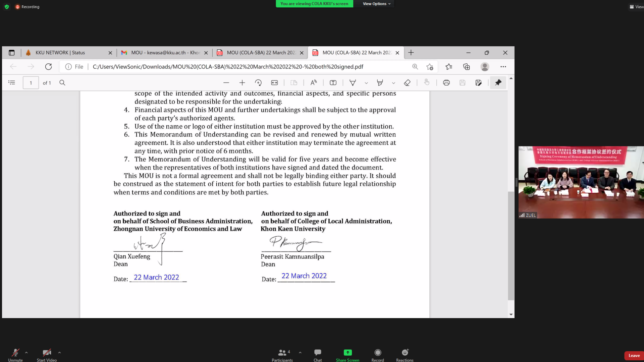Open Zoom View Options dropdown

pyautogui.click(x=377, y=4)
